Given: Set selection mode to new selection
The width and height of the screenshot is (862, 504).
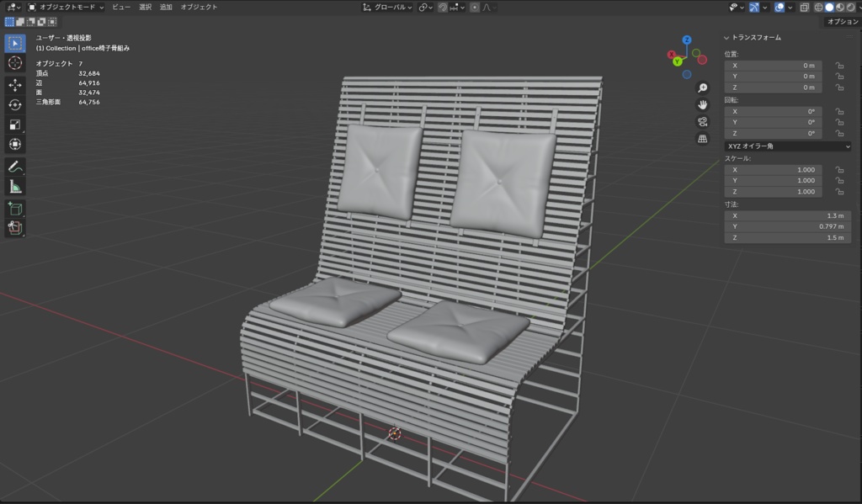Looking at the screenshot, I should pos(9,22).
